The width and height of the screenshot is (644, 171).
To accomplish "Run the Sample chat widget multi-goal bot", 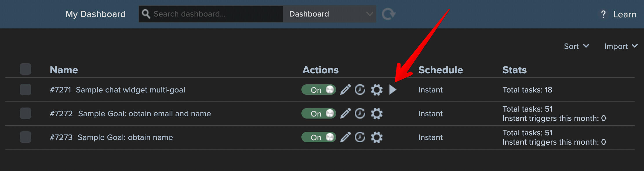I will tap(393, 90).
